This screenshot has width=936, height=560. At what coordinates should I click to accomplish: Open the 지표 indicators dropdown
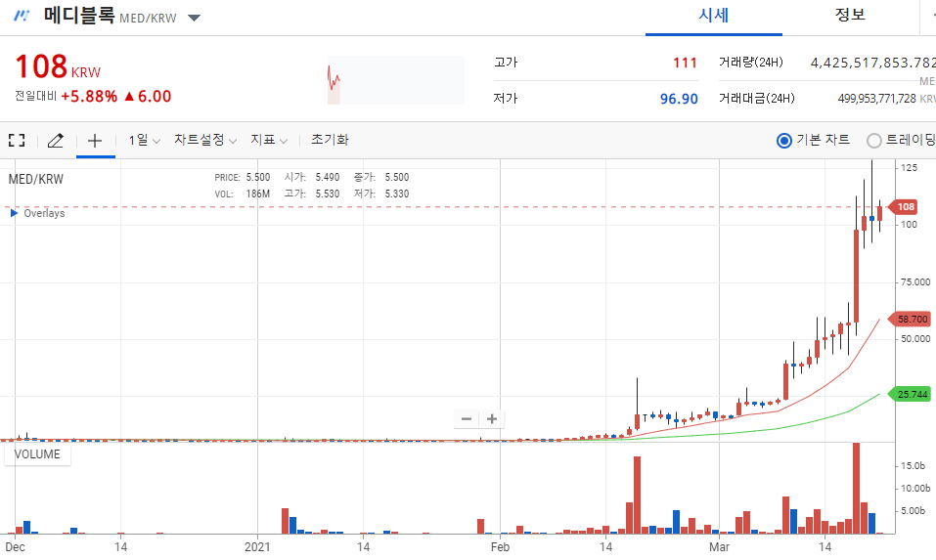click(269, 140)
